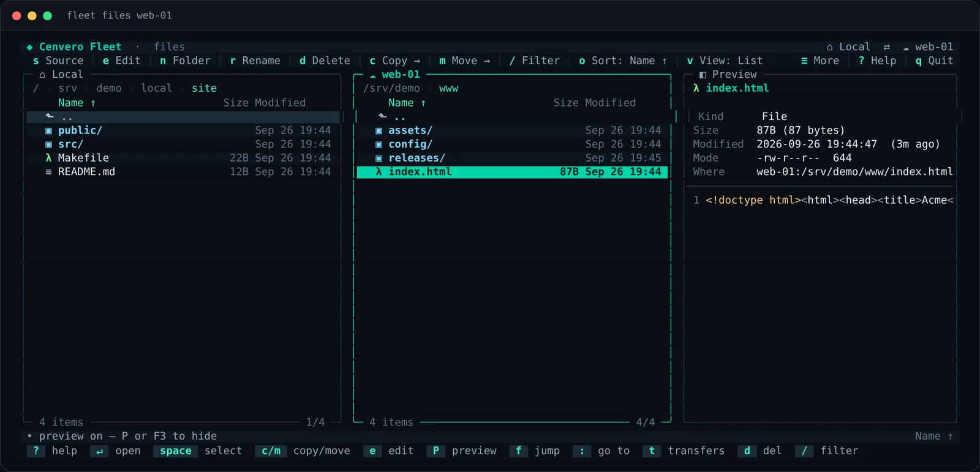Click the Cenvero Fleet diamond logo
This screenshot has height=472, width=980.
pos(29,47)
